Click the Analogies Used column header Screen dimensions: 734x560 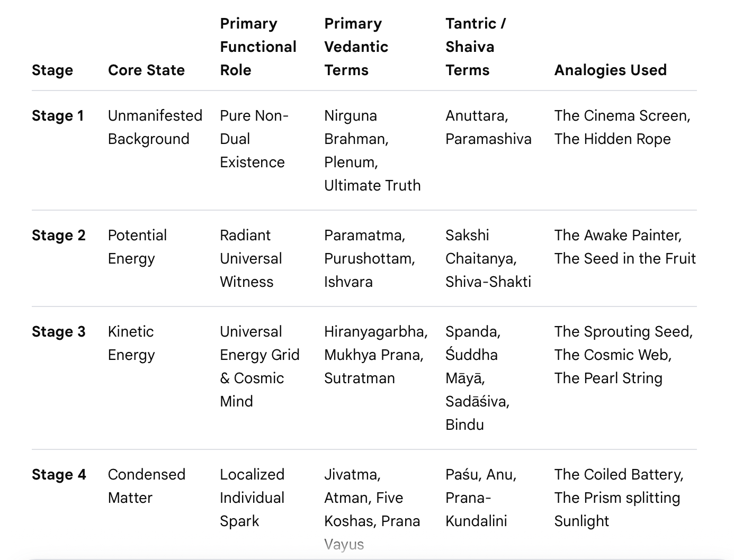(x=610, y=70)
